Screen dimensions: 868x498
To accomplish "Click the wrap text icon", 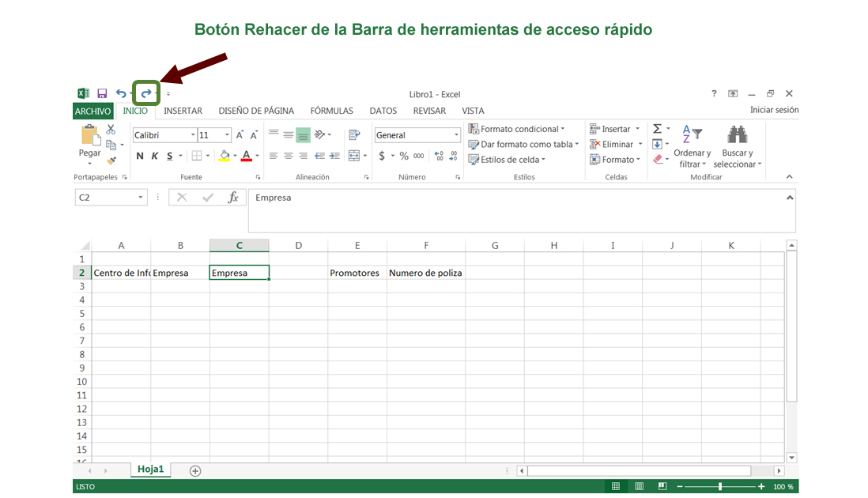I will point(354,134).
